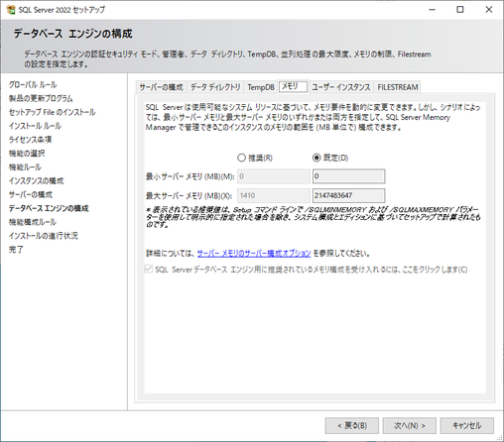Click the default max memory field 2147483647

tap(349, 195)
